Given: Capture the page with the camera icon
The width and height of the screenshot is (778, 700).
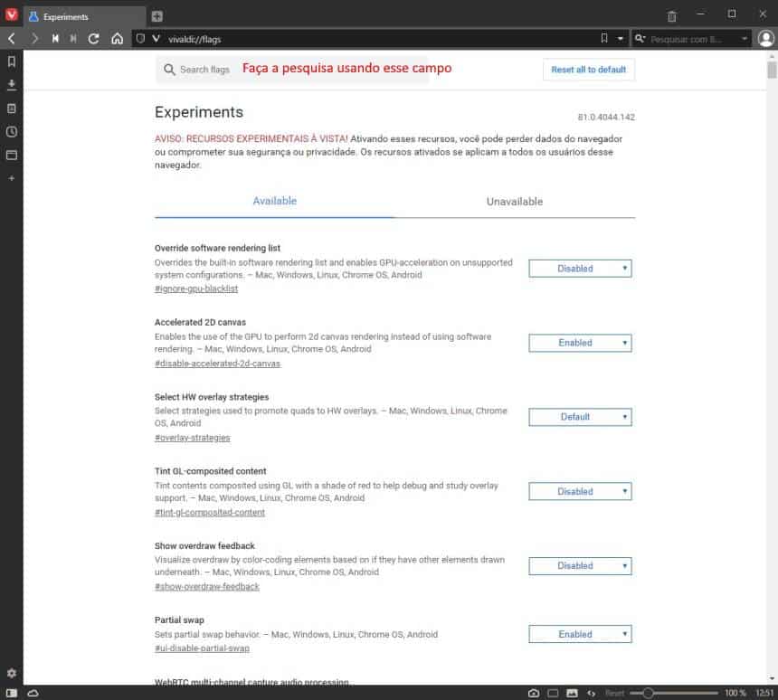Looking at the screenshot, I should click(x=534, y=693).
